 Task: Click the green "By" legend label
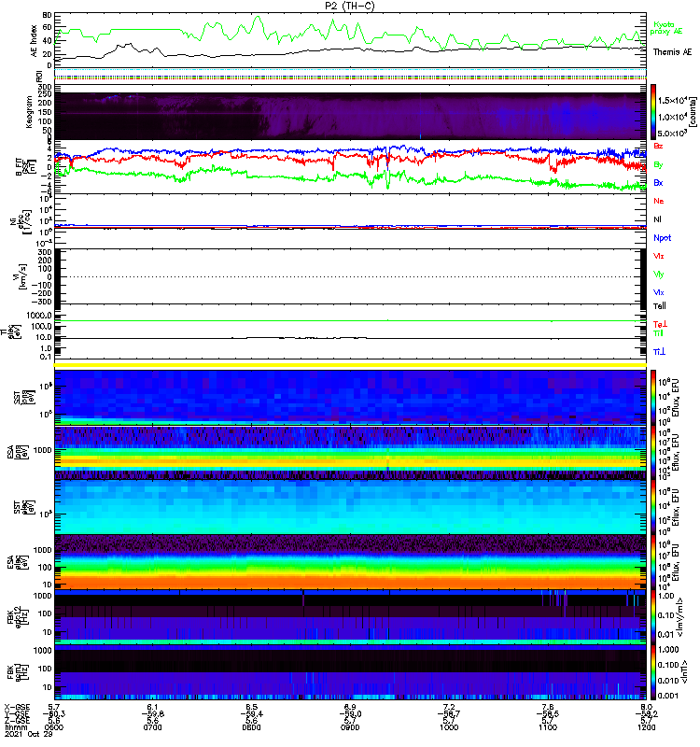(658, 165)
